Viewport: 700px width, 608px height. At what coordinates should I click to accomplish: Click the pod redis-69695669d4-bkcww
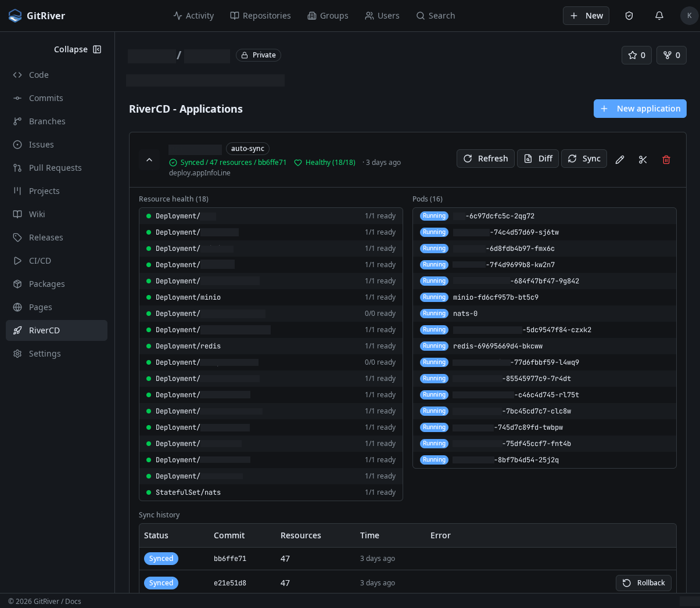pos(544,346)
